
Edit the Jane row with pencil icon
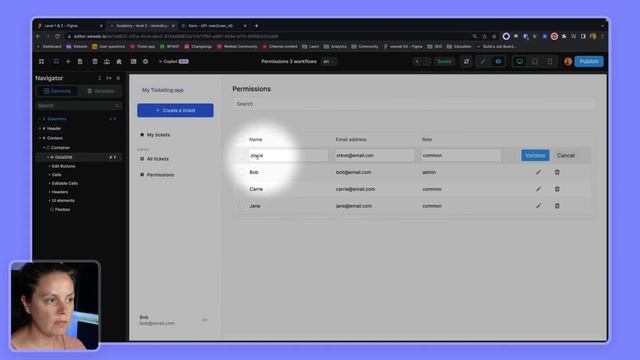(x=538, y=206)
